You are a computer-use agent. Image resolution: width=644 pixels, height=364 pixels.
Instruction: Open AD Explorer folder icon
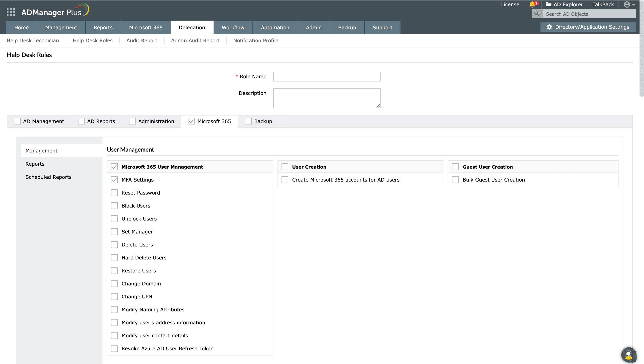coord(549,4)
